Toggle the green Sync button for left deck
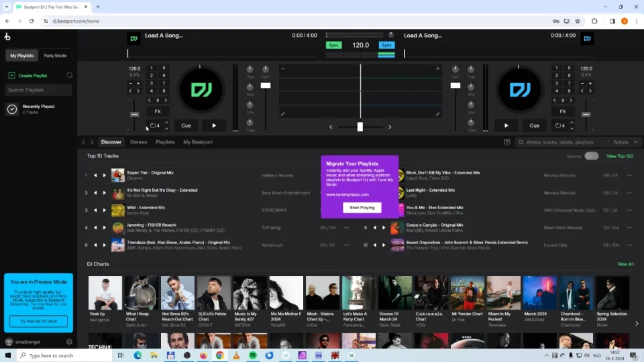644x362 pixels. point(333,46)
